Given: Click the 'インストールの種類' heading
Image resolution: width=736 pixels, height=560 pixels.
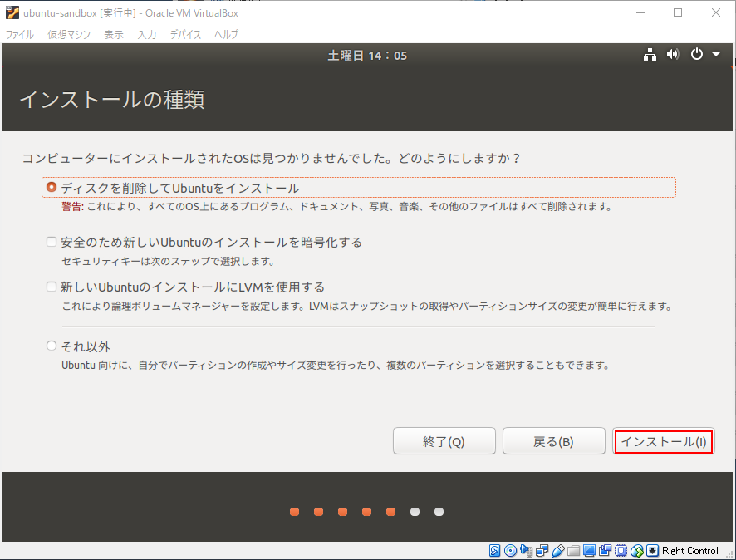Looking at the screenshot, I should point(111,99).
